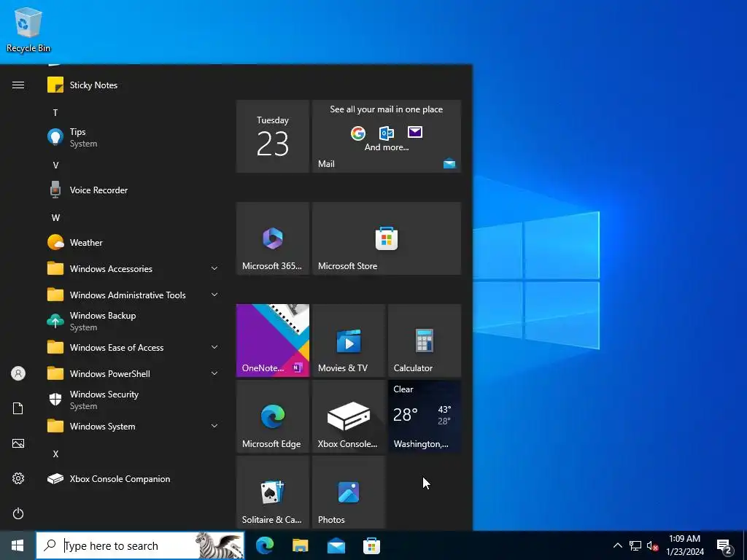Viewport: 747px width, 560px height.
Task: Launch the Microsoft 365 tile
Action: point(273,238)
